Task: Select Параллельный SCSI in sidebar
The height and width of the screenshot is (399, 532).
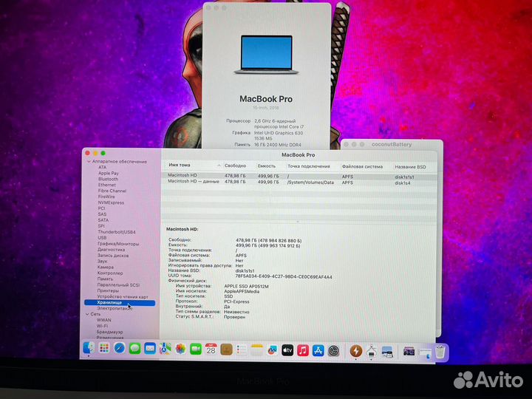Action: (x=118, y=285)
